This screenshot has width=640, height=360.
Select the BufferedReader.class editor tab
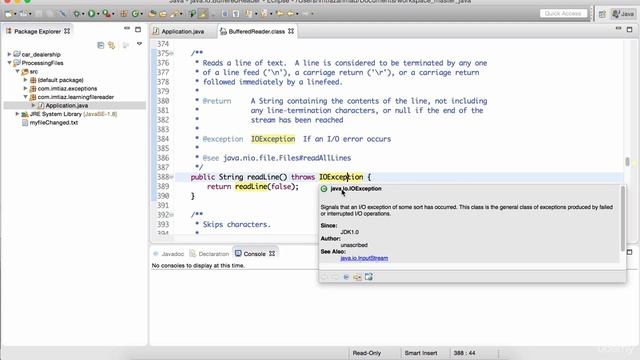pyautogui.click(x=256, y=31)
